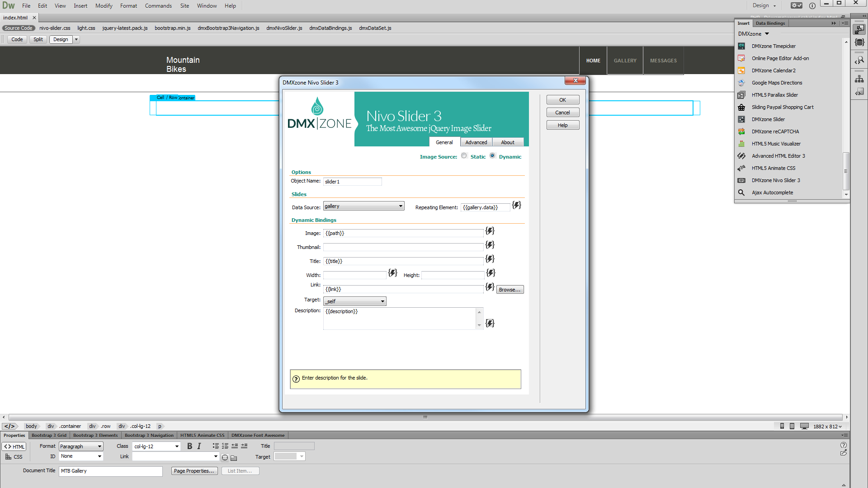The image size is (868, 488).
Task: Click the Point to File target icon
Action: [225, 457]
